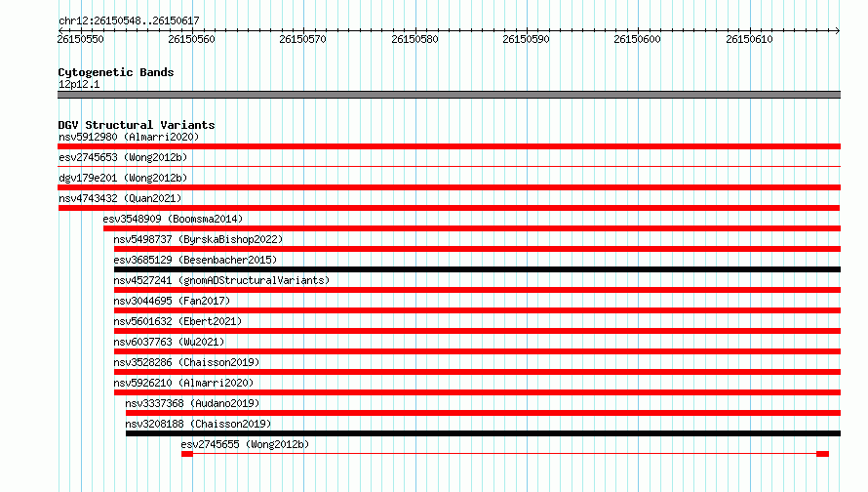868x492 pixels.
Task: Select the red bar under nsv5601632
Action: (477, 331)
